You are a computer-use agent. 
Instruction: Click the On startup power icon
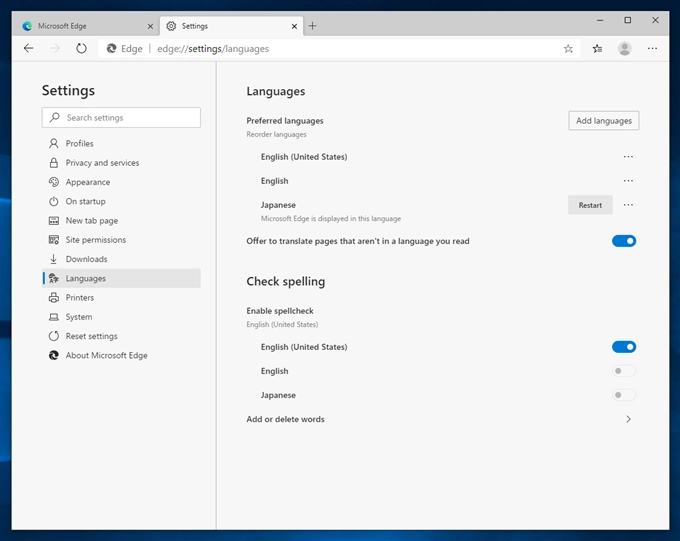pyautogui.click(x=54, y=201)
